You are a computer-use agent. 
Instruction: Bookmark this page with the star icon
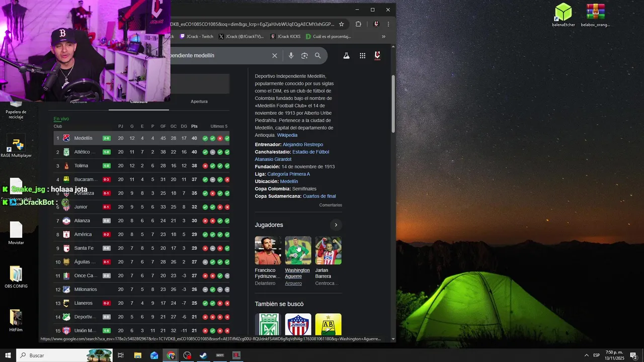[x=341, y=24]
